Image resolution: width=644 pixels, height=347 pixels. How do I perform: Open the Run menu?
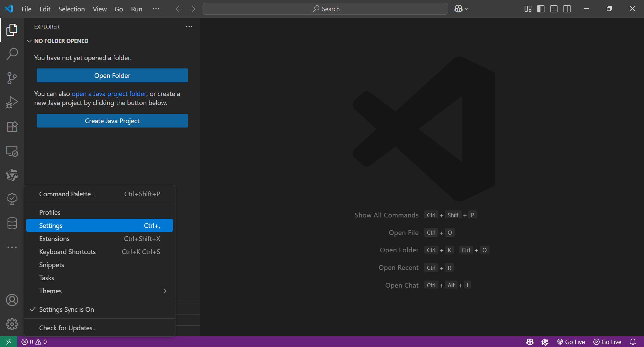click(x=137, y=9)
